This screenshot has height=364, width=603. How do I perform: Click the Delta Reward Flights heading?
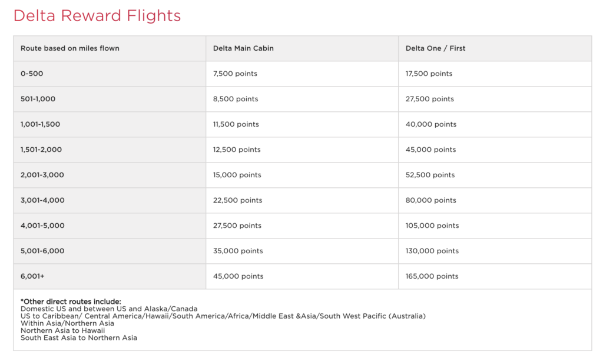point(97,16)
